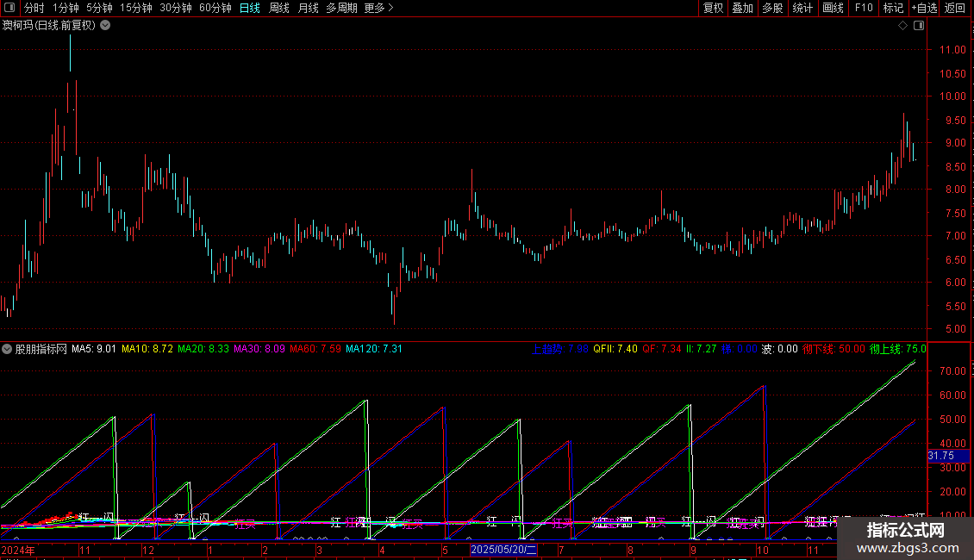Click the 返回 back button

tap(955, 8)
